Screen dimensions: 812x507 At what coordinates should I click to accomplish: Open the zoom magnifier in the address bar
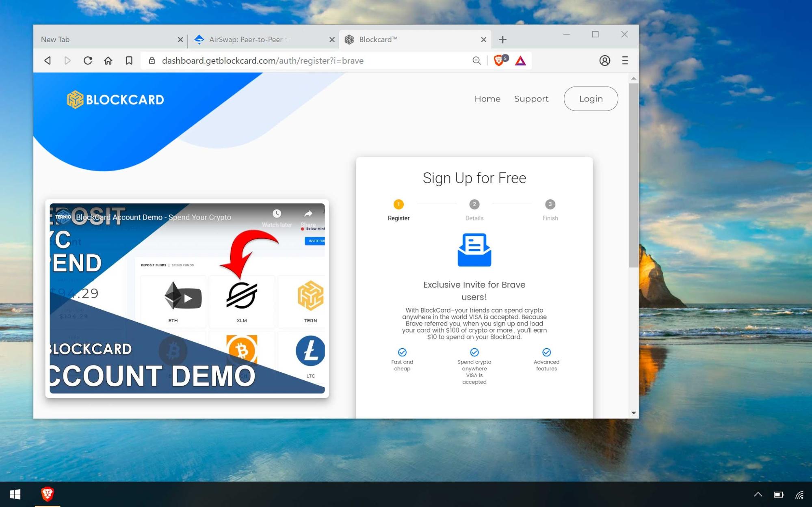[476, 60]
